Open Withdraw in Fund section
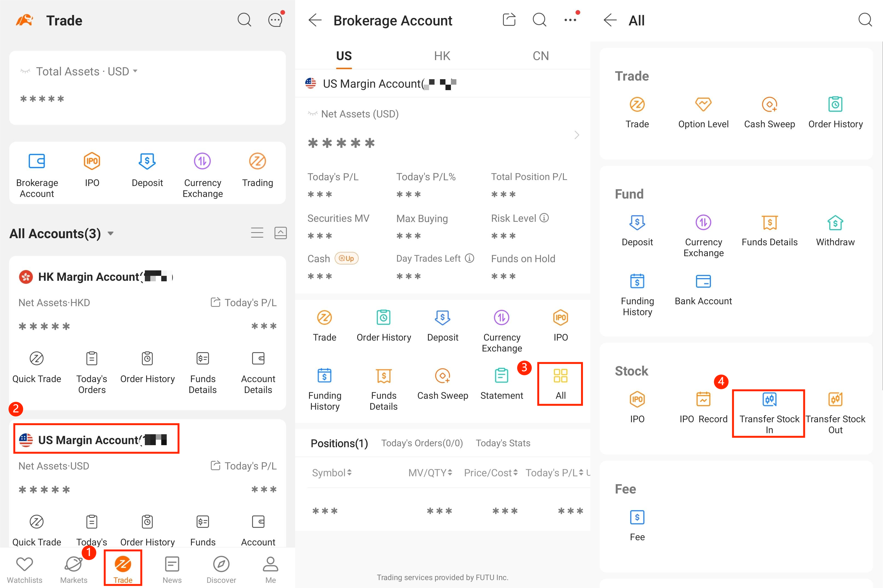 pos(835,231)
